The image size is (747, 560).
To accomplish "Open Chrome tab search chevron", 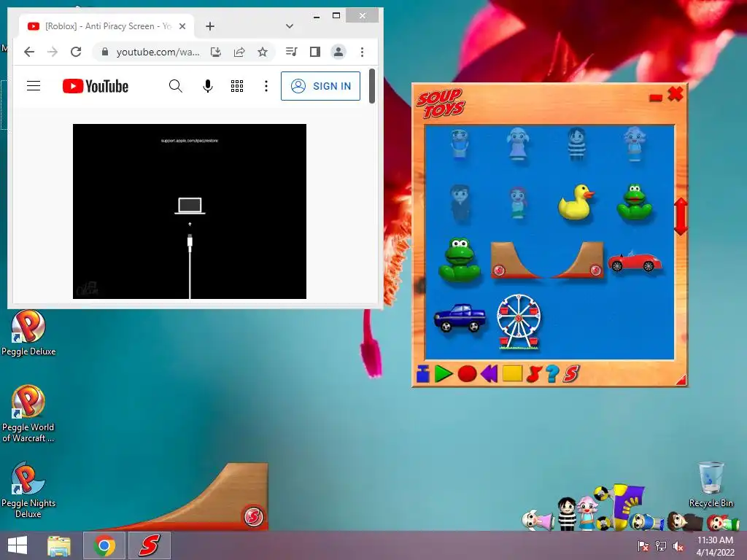I will click(289, 26).
